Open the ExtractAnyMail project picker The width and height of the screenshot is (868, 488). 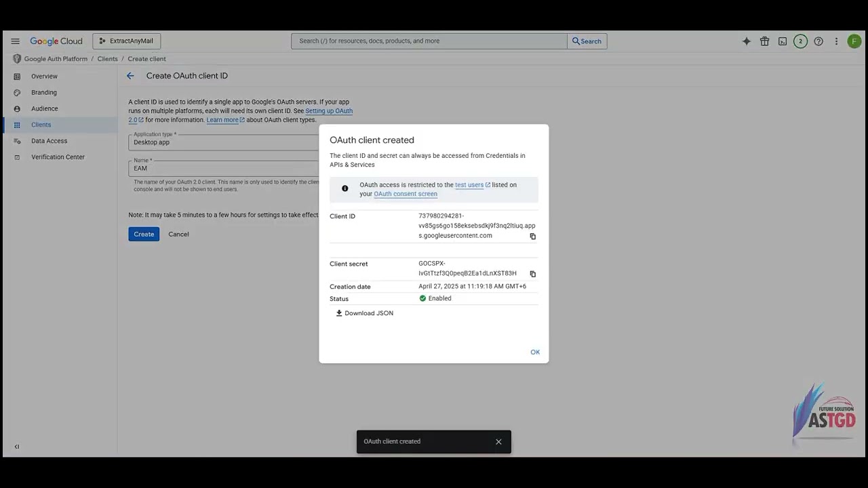pyautogui.click(x=127, y=41)
